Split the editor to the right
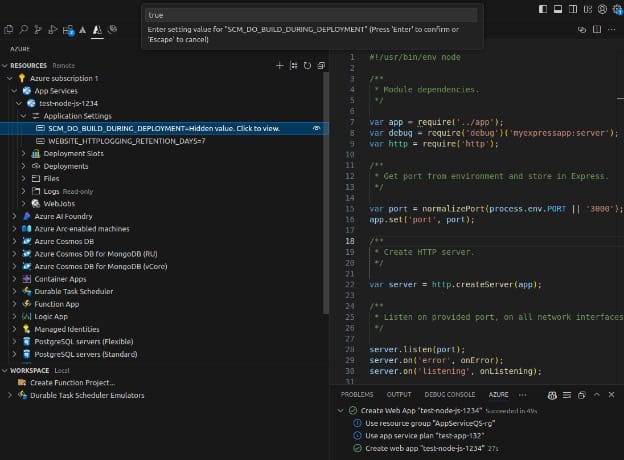624x460 pixels. click(x=597, y=29)
